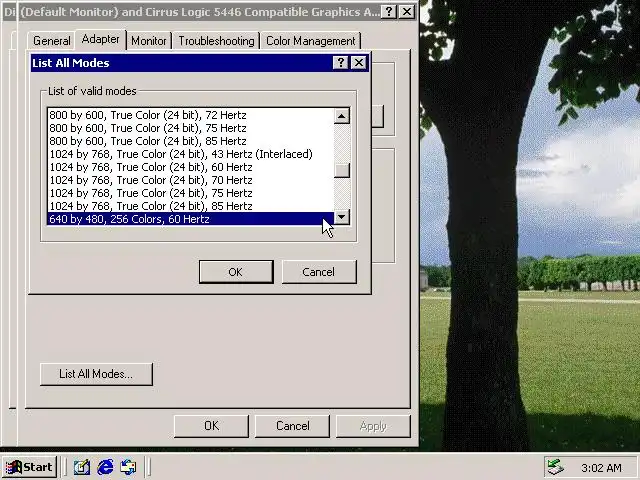Screen dimensions: 640x480
Task: Select 640 by 480, 256 Colors mode
Action: point(190,219)
